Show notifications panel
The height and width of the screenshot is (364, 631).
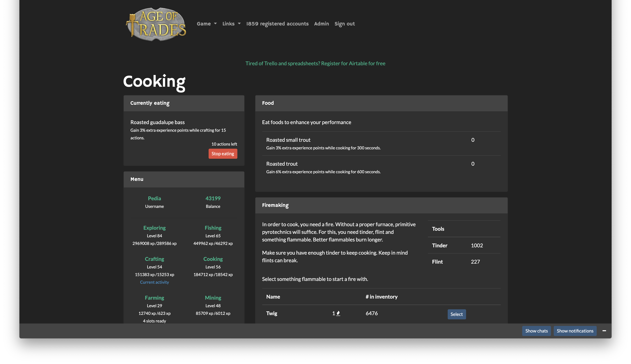(x=575, y=331)
